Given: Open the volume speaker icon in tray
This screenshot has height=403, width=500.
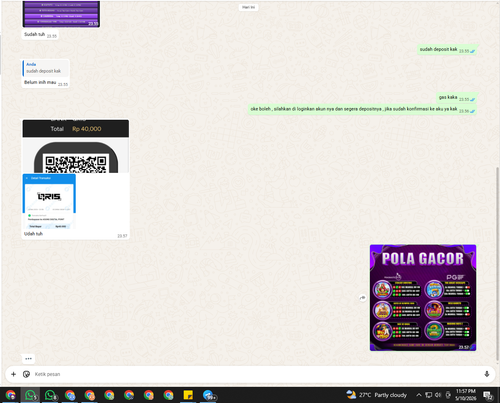Looking at the screenshot, I should coord(438,395).
